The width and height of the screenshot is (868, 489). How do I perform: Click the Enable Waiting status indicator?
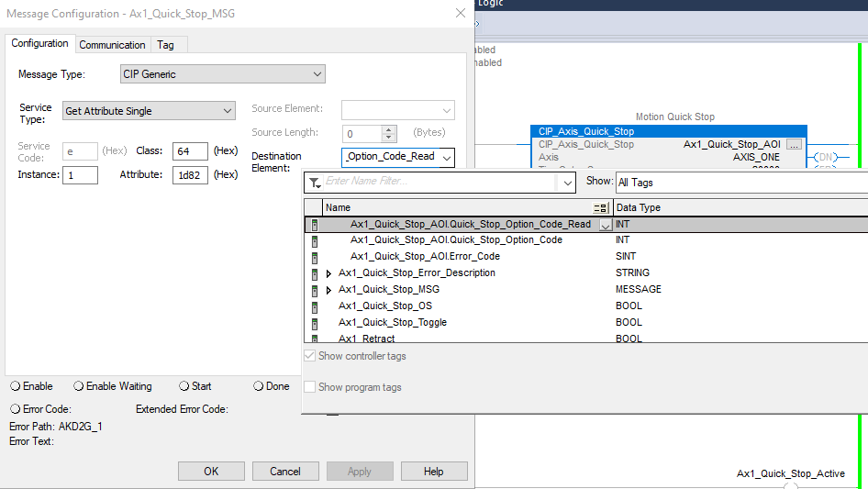79,386
